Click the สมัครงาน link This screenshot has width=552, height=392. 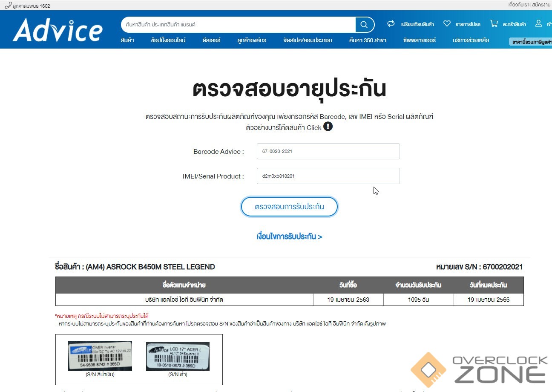(x=541, y=5)
